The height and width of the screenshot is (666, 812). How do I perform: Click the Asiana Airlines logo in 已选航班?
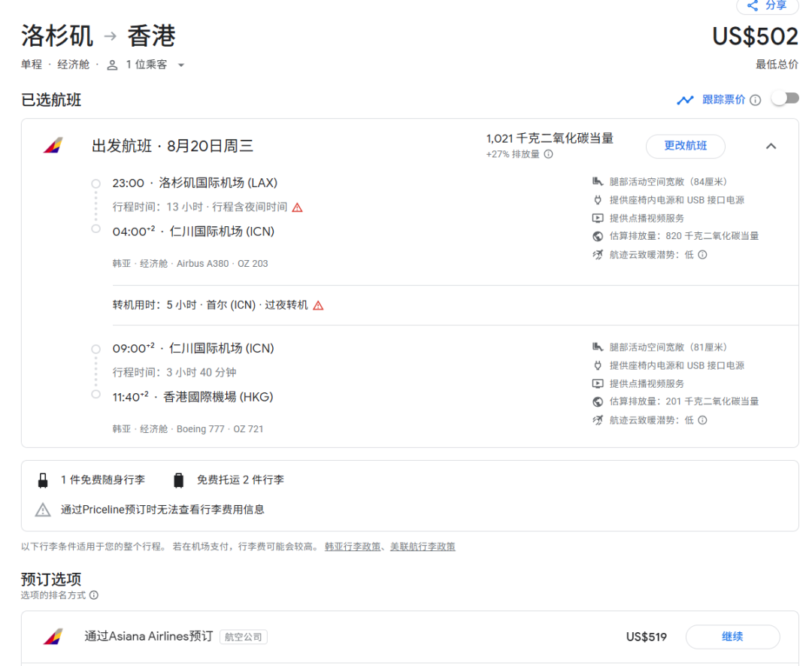53,146
